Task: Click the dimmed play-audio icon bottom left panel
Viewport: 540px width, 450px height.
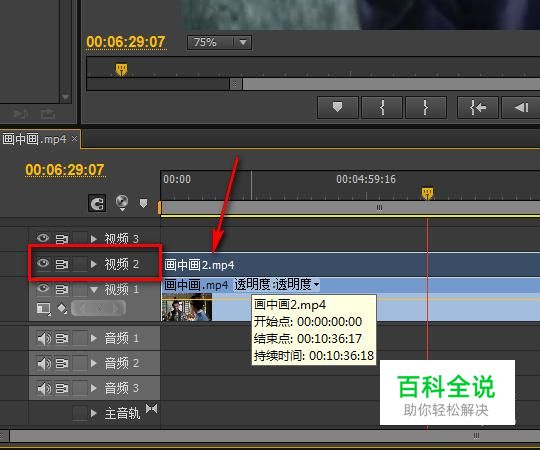Action: [x=21, y=114]
